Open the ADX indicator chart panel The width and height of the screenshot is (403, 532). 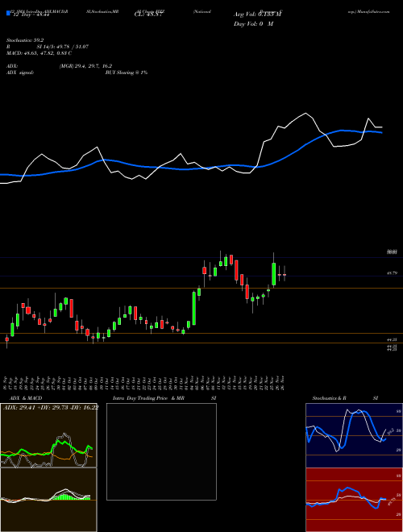(48, 435)
